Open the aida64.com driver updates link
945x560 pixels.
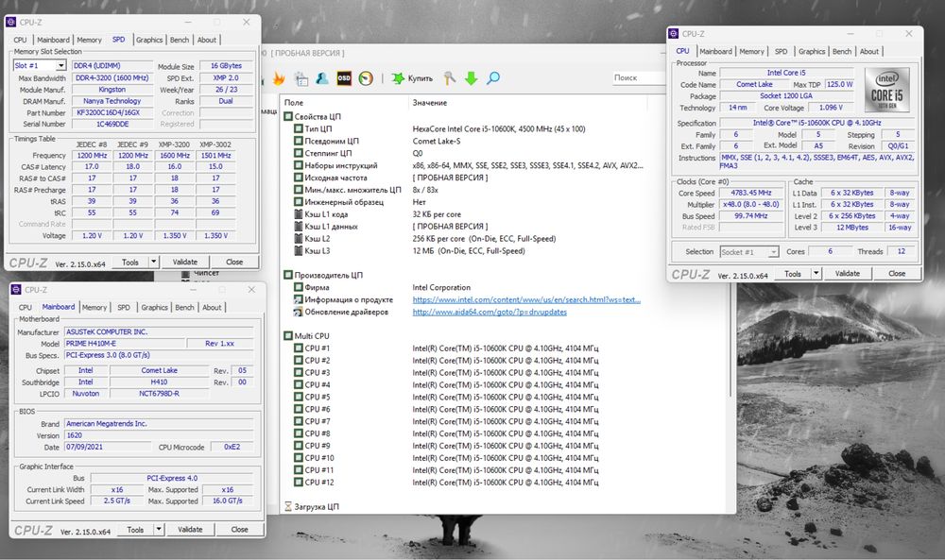pyautogui.click(x=490, y=312)
